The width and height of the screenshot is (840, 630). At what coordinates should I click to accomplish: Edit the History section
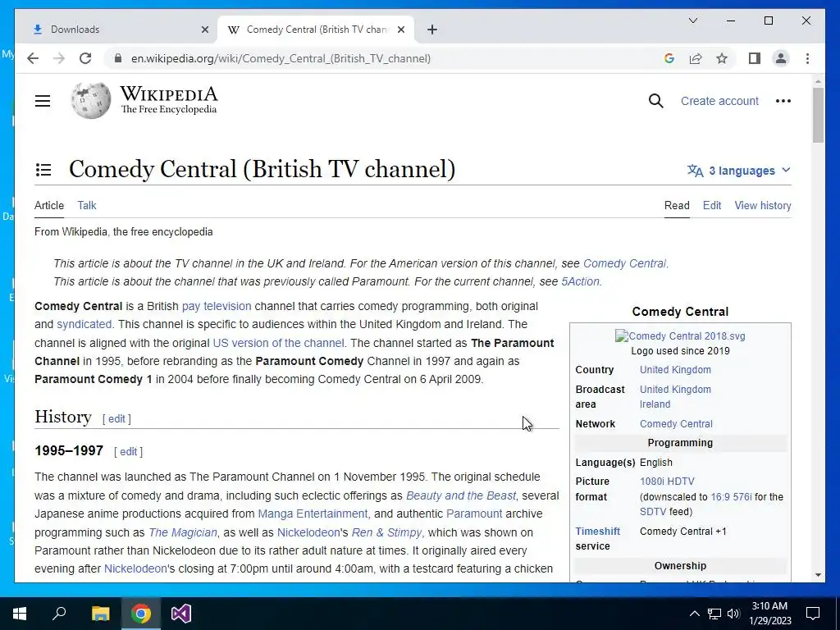[x=116, y=419]
